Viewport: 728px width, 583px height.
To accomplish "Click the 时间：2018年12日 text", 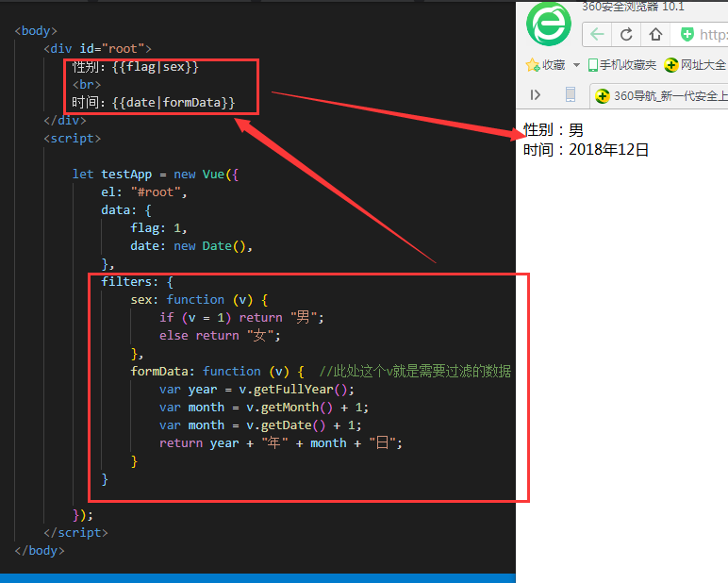I will tap(586, 150).
